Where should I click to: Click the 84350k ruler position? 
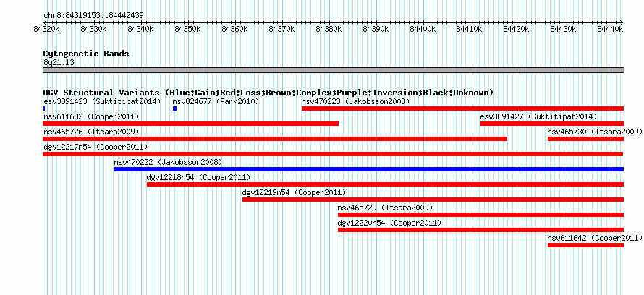pyautogui.click(x=188, y=29)
